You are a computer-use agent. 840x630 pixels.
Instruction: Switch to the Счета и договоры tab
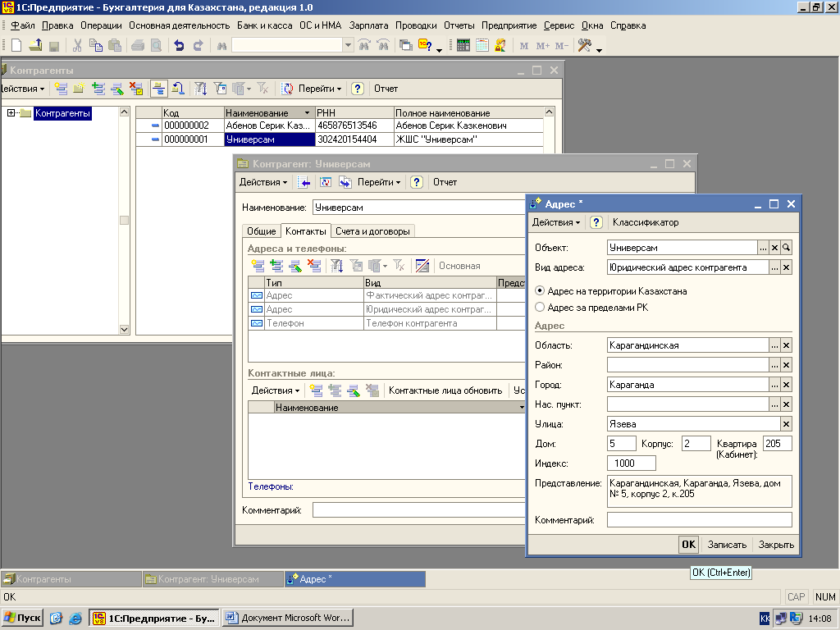coord(373,231)
